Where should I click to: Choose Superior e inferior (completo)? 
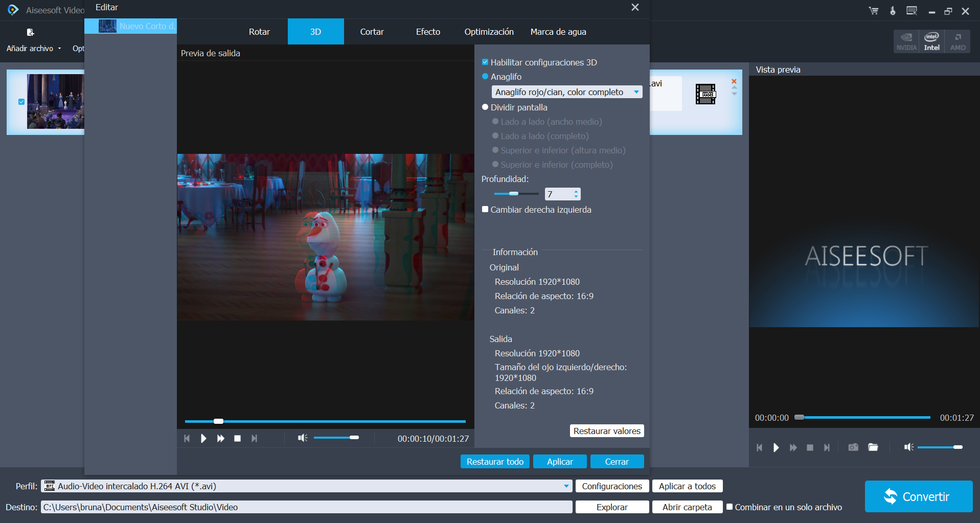tap(495, 165)
